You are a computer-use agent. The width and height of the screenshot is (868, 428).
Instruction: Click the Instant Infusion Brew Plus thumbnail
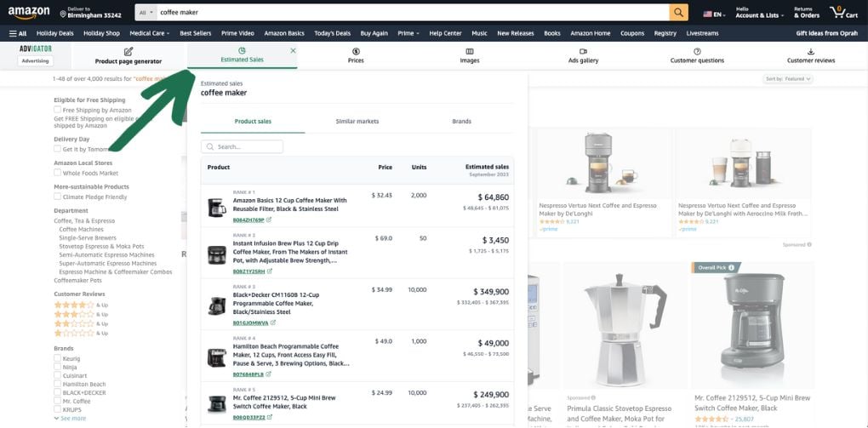click(x=216, y=254)
